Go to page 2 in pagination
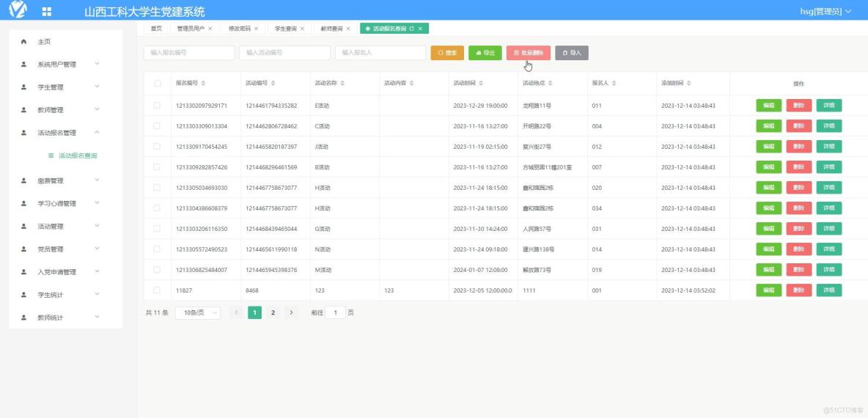The width and height of the screenshot is (868, 418). coord(273,312)
